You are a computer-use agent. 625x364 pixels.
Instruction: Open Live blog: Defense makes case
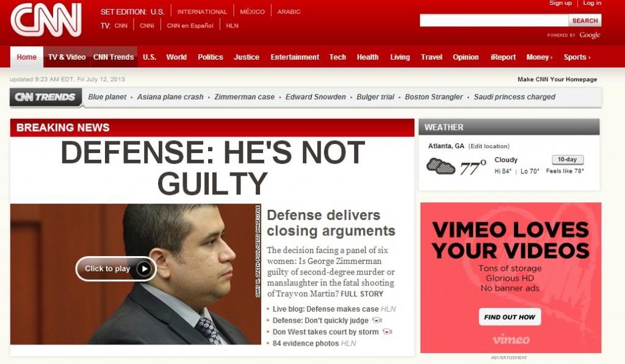[326, 309]
